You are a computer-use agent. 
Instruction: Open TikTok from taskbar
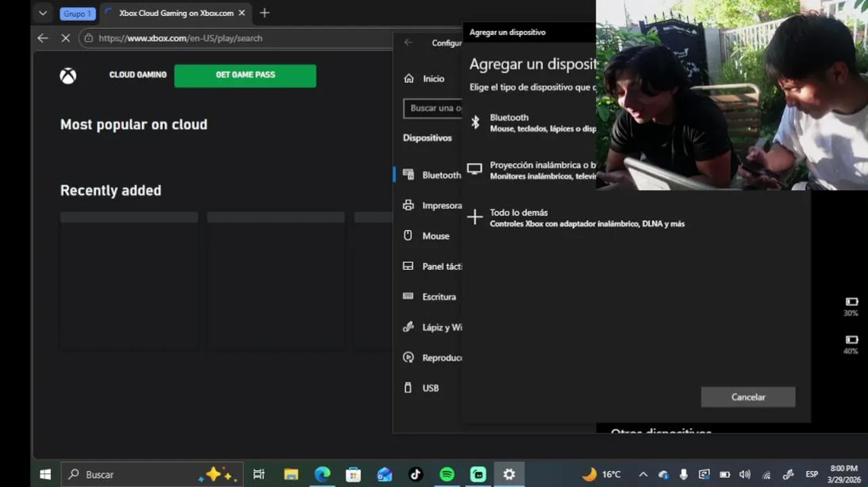[x=416, y=474]
